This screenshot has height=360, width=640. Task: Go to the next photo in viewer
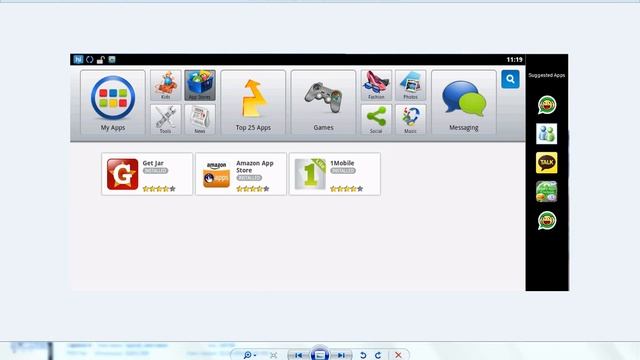pos(341,355)
